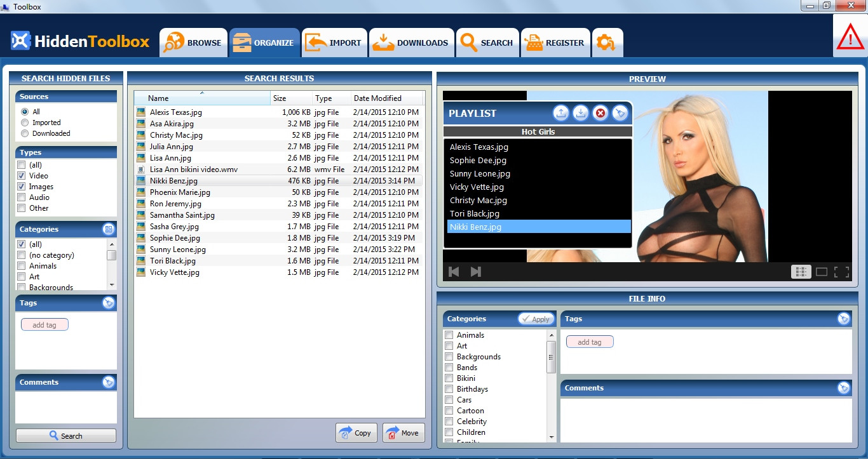Image resolution: width=868 pixels, height=459 pixels.
Task: Toggle the playlist view icon in preview
Action: (801, 272)
